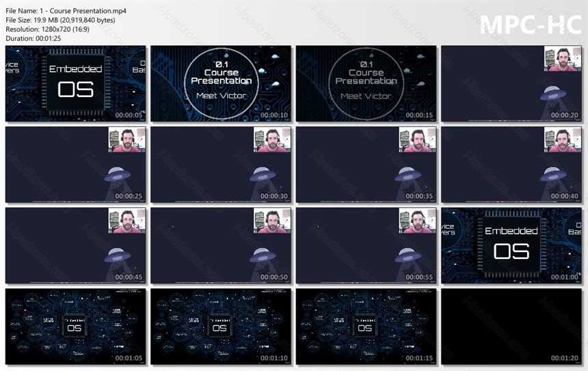The height and width of the screenshot is (371, 588).
Task: Click the thumbnail timestamped 00:00:05
Action: pos(75,83)
